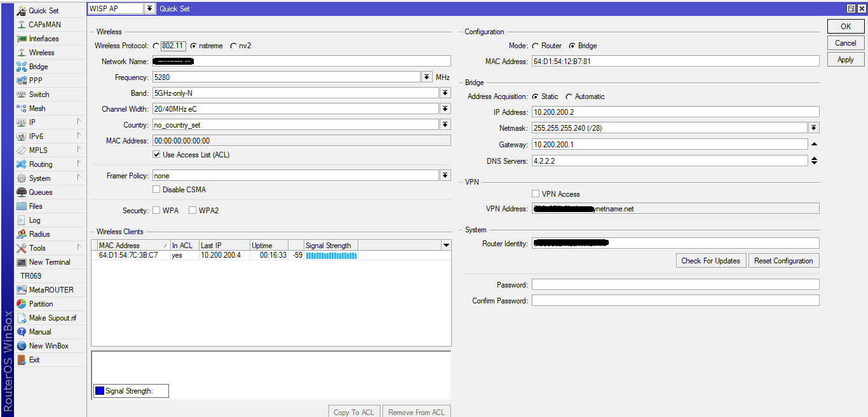
Task: Select TR069 in the sidebar menu
Action: tap(30, 275)
